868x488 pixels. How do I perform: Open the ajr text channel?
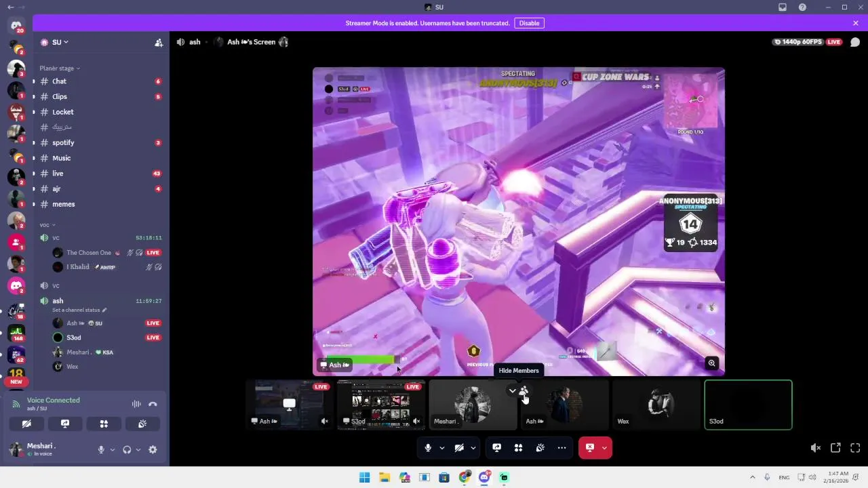(x=100, y=189)
